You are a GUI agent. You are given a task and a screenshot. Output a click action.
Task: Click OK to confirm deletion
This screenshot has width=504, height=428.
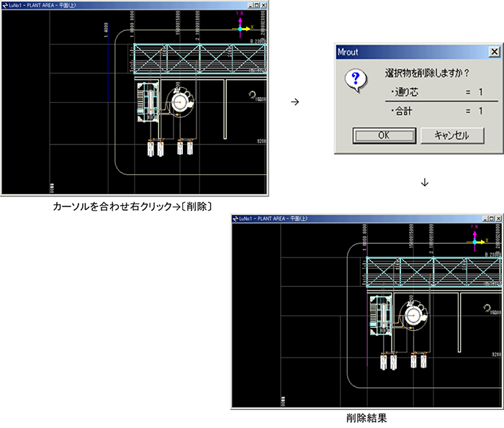[382, 135]
